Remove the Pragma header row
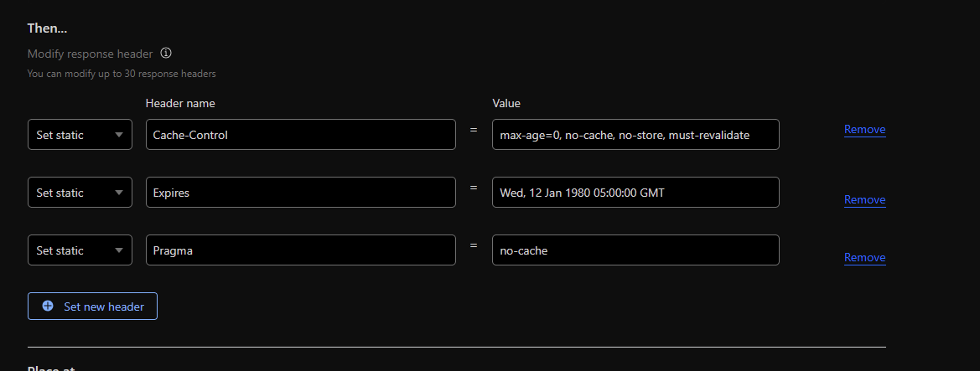The width and height of the screenshot is (980, 371). pyautogui.click(x=864, y=258)
